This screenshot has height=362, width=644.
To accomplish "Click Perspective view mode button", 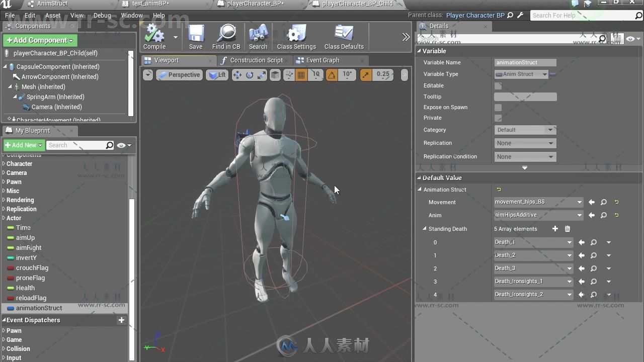I will (179, 75).
